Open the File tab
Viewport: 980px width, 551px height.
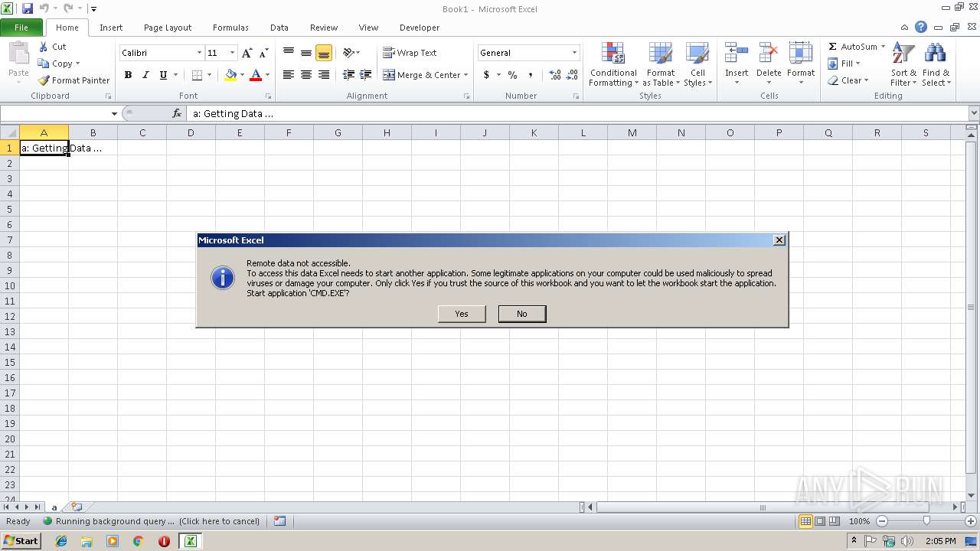point(21,27)
